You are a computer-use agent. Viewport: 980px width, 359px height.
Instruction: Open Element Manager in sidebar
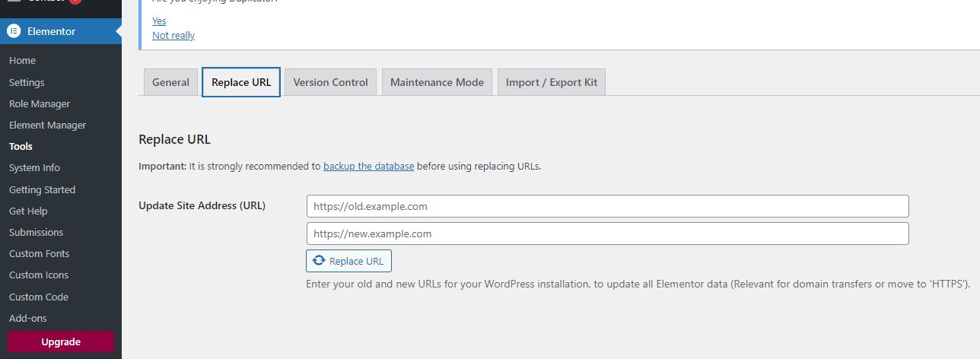click(x=47, y=125)
